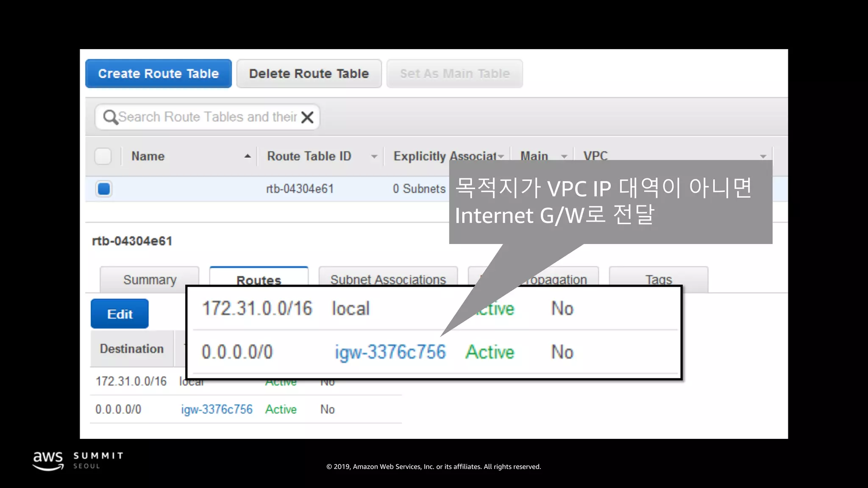Screen dimensions: 868x488
Task: Open the small igw-3376c756 link
Action: click(x=217, y=410)
